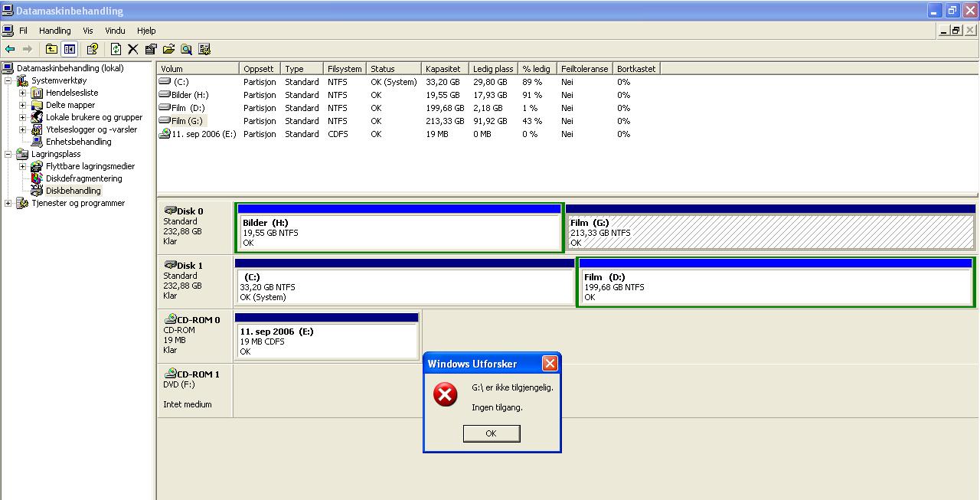This screenshot has width=980, height=500.
Task: Click the red error icon in dialog
Action: click(445, 394)
